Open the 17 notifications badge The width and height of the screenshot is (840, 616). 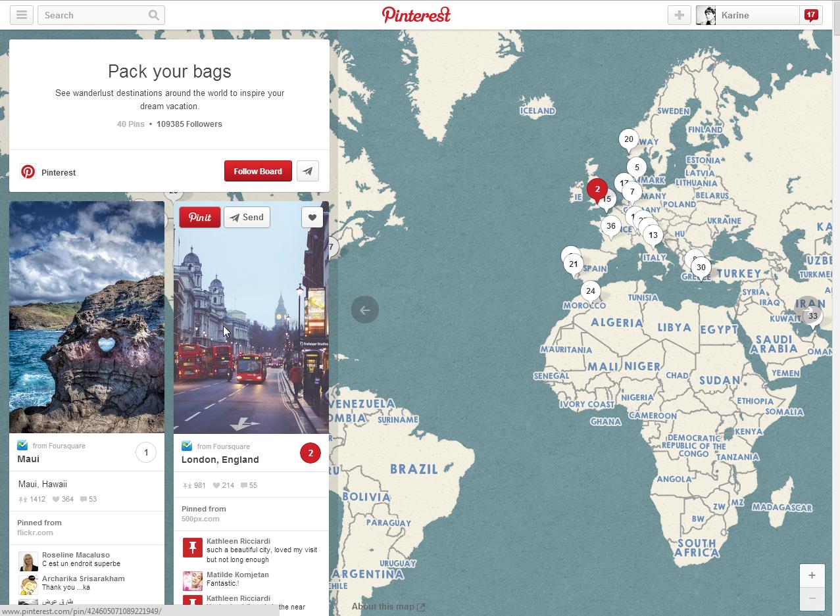810,15
